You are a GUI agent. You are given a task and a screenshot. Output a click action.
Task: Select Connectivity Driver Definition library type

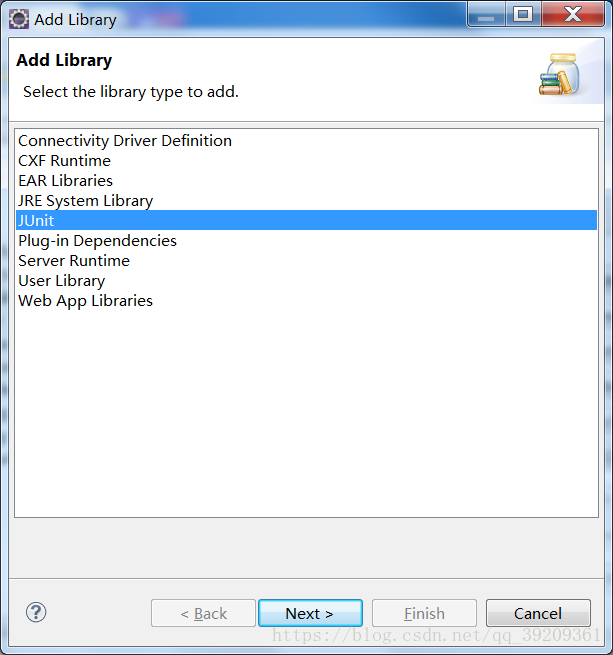[x=306, y=141]
